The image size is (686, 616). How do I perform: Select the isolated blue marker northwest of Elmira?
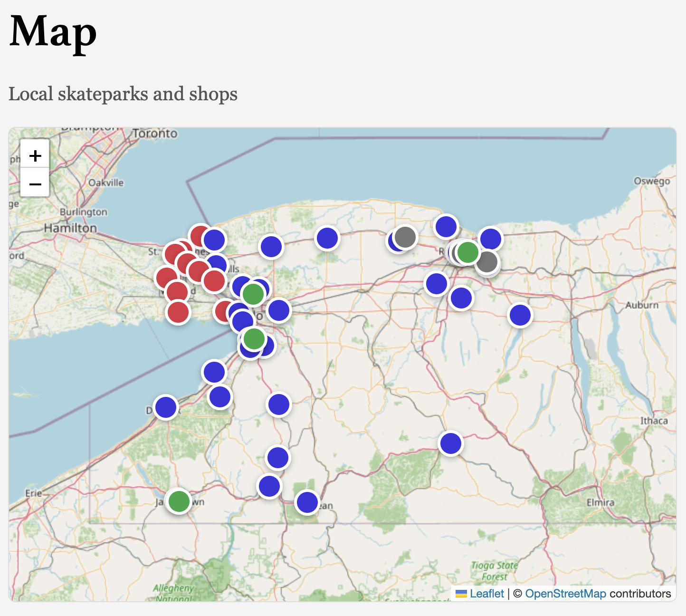click(x=450, y=443)
